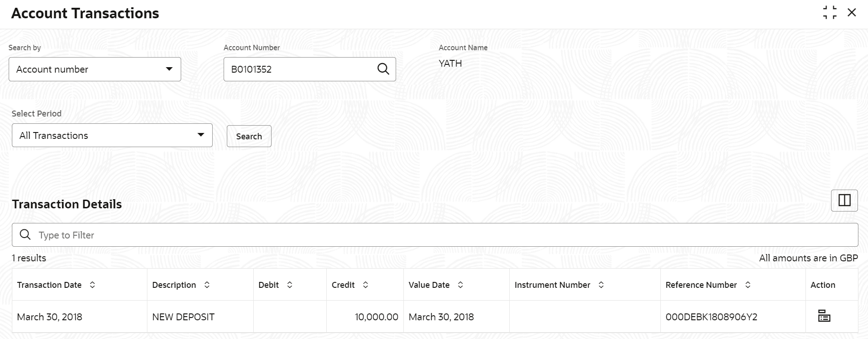This screenshot has height=339, width=868.
Task: Click the columns layout icon
Action: [x=844, y=201]
